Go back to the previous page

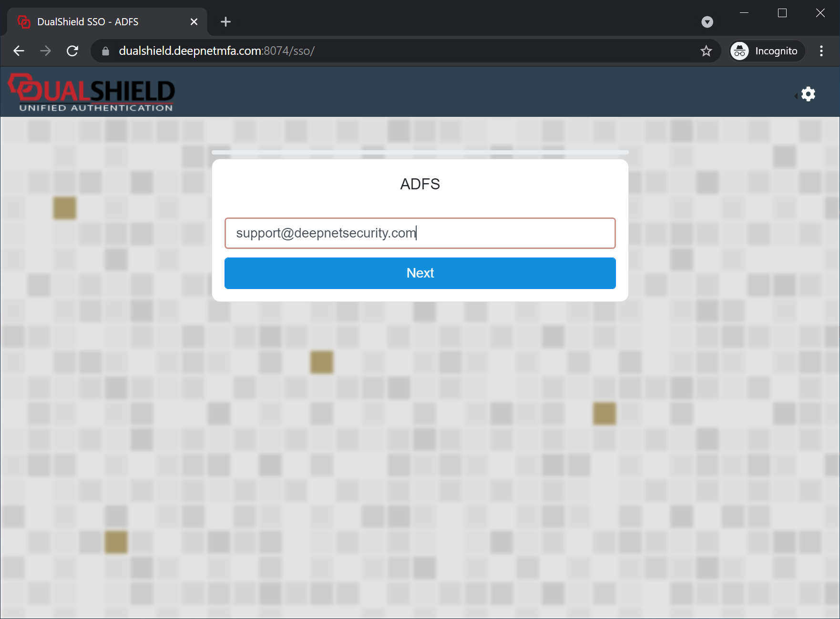point(19,51)
